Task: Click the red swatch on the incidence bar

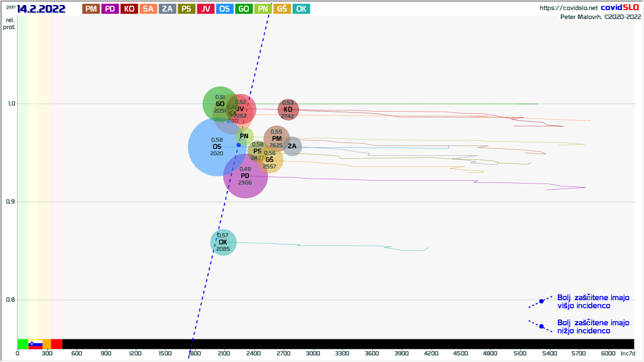Action: pyautogui.click(x=56, y=344)
